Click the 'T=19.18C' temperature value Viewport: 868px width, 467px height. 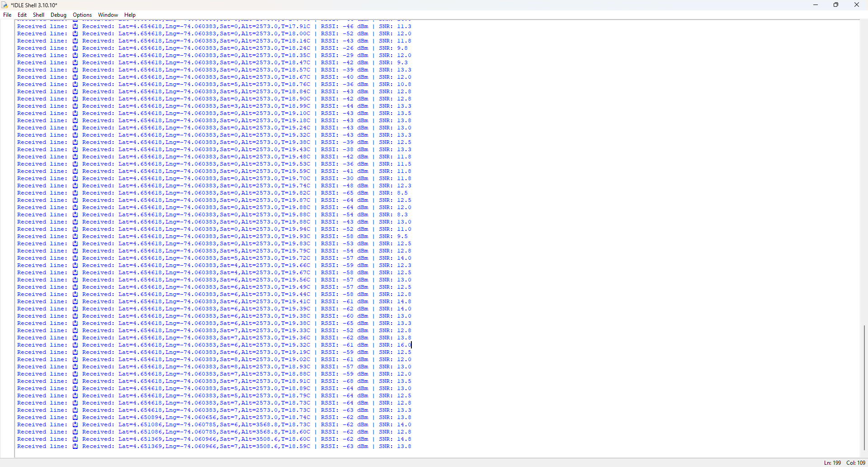pos(296,120)
